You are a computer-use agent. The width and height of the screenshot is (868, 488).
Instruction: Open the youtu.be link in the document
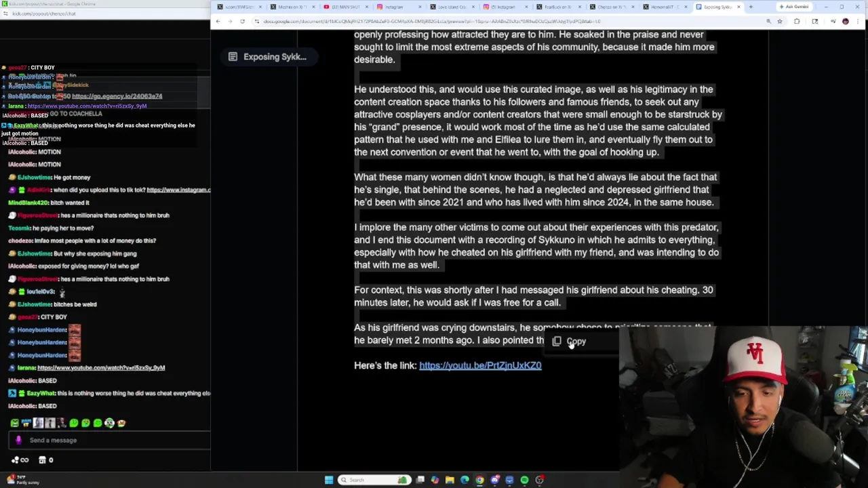point(480,365)
